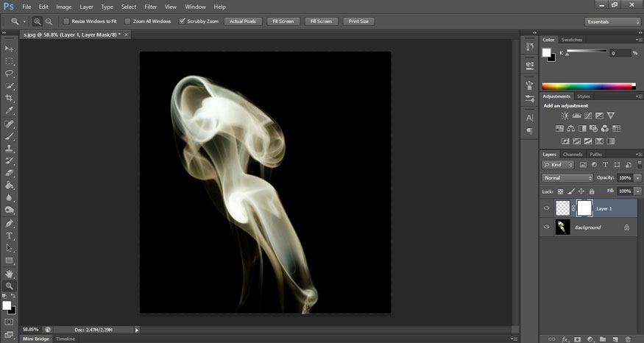This screenshot has height=343, width=644.
Task: Swap foreground and background colors
Action: (13, 296)
